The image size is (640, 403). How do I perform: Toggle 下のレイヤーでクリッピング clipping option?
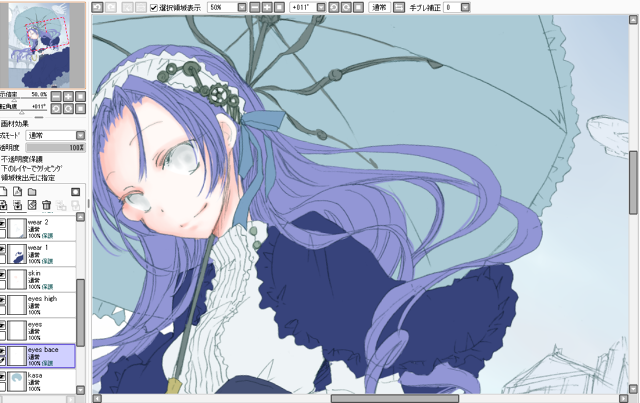(31, 168)
